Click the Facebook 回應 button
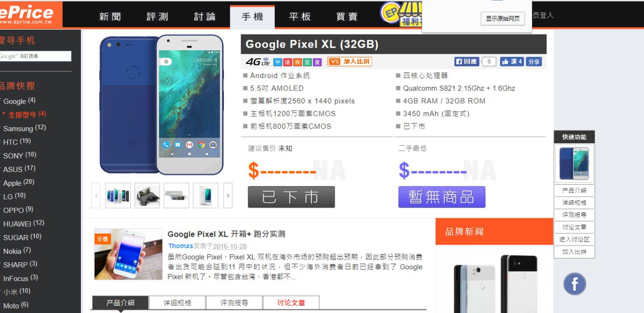Viewport: 644px width, 313px height. click(x=467, y=62)
